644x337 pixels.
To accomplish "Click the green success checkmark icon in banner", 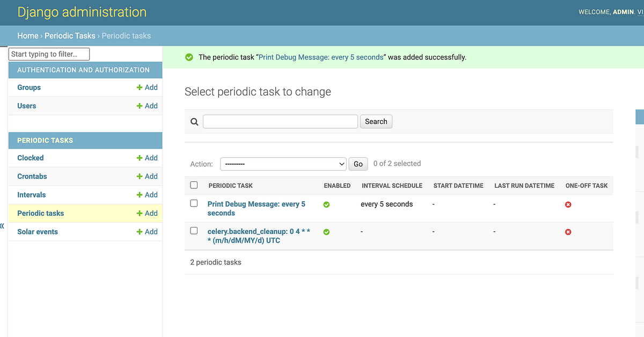I will pos(189,57).
